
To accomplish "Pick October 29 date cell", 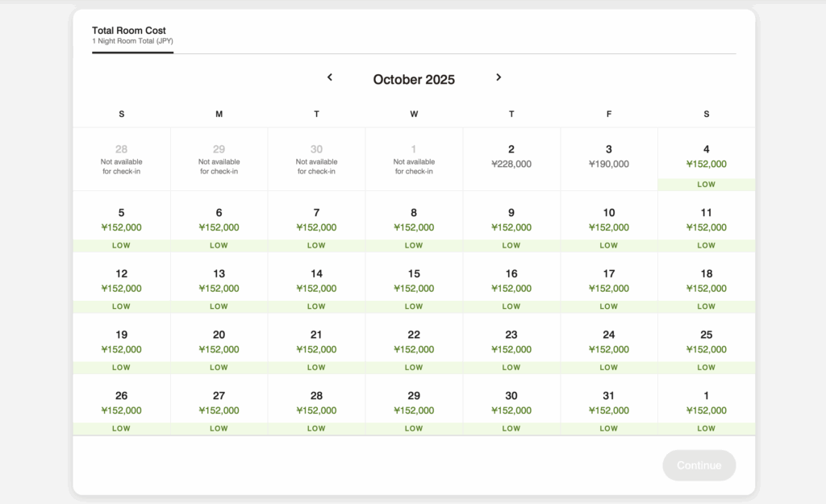I will [x=414, y=403].
